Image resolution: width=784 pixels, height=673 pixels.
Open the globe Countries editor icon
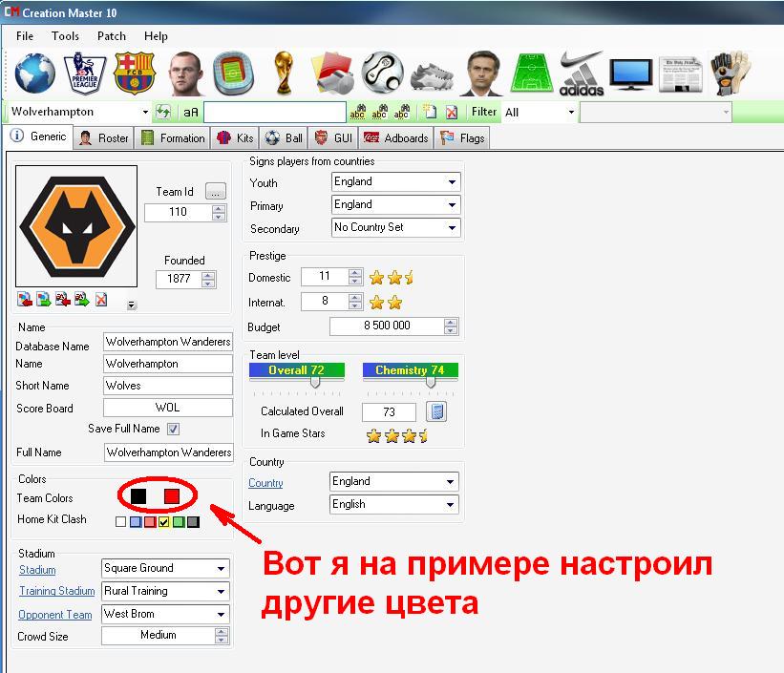(x=35, y=74)
